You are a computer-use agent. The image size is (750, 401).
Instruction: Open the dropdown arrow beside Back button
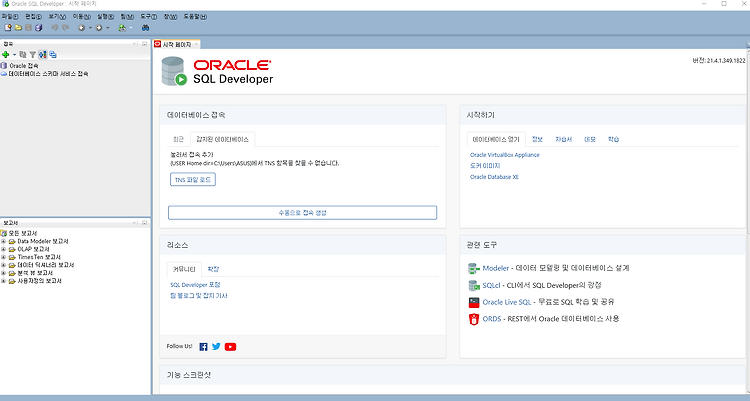pyautogui.click(x=90, y=28)
